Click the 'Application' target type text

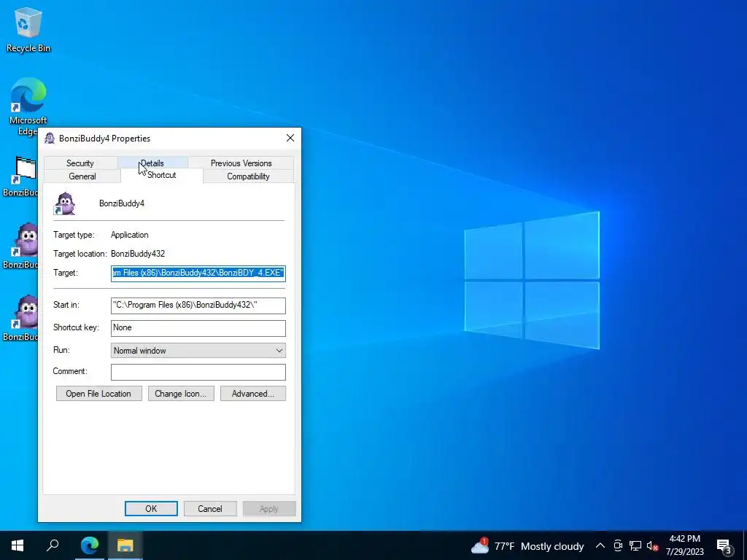coord(130,235)
